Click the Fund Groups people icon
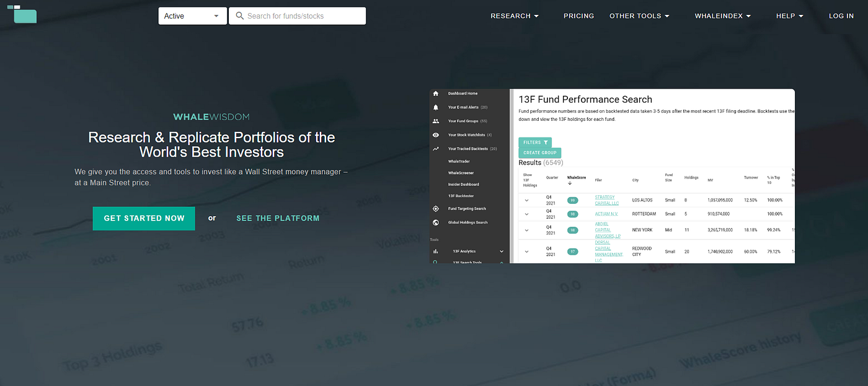This screenshot has width=868, height=386. tap(436, 121)
